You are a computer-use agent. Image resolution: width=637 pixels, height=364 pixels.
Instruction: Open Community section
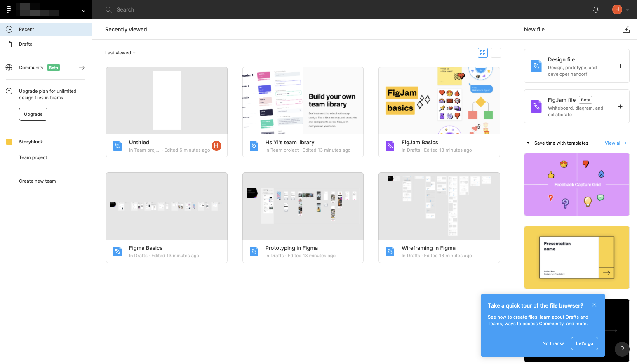pos(46,68)
